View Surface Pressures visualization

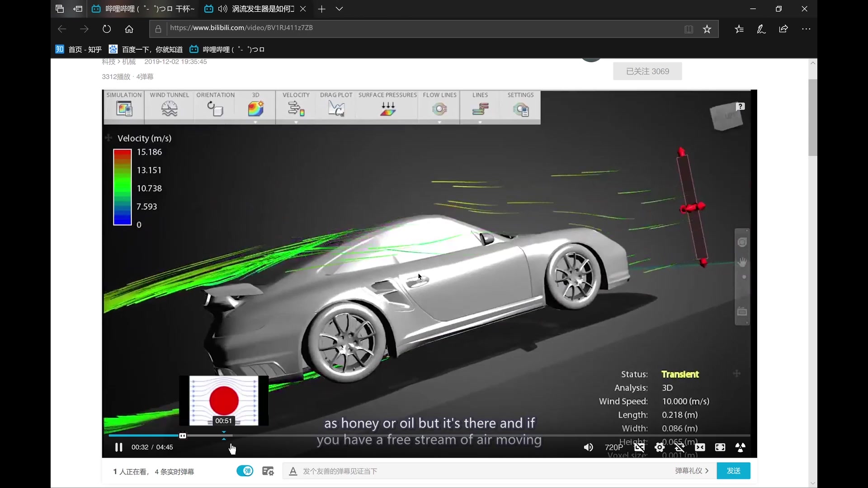coord(387,108)
